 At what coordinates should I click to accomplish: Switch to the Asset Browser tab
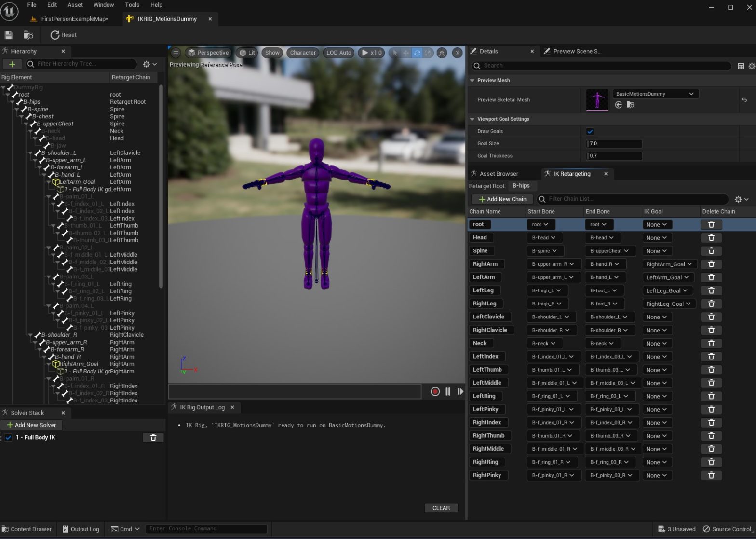(x=498, y=174)
